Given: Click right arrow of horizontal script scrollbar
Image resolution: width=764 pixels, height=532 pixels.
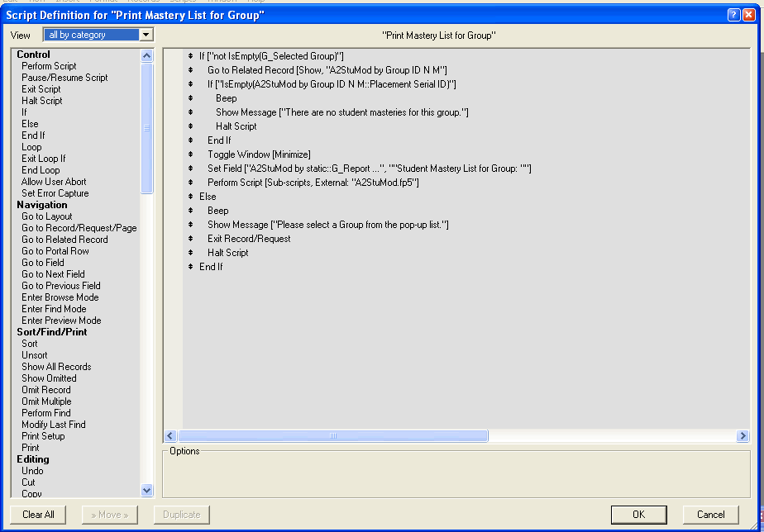Looking at the screenshot, I should click(743, 435).
